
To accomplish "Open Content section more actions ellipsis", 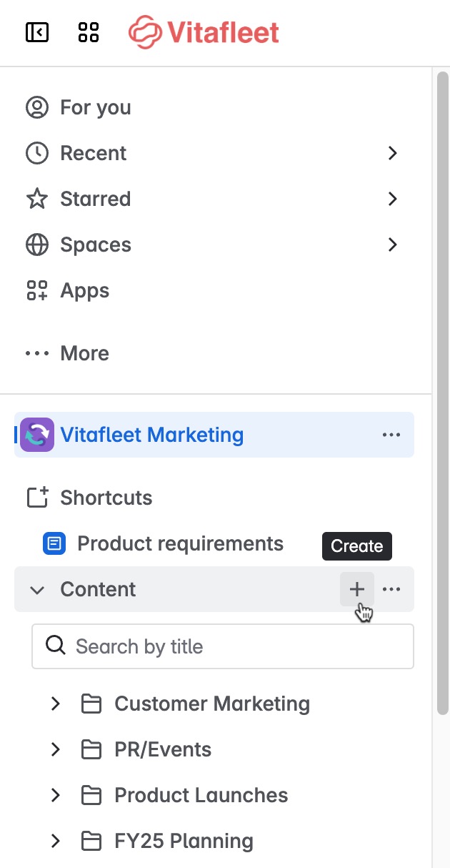I will click(391, 589).
